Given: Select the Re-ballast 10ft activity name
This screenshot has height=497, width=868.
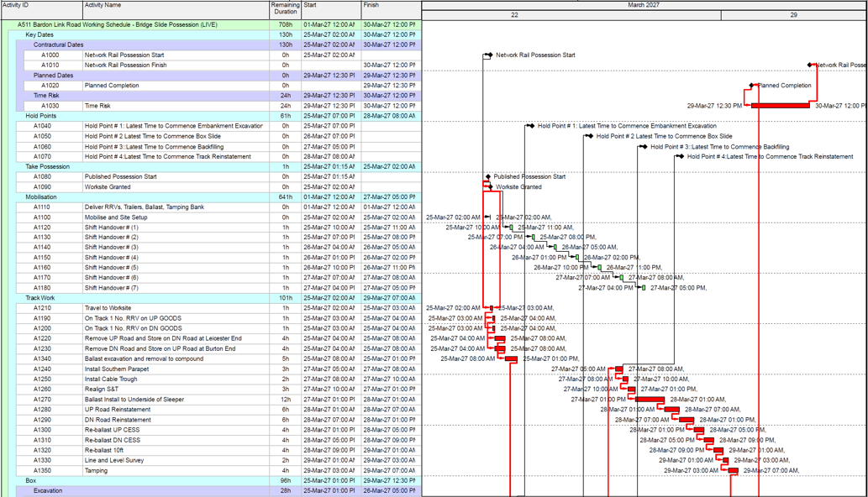Looking at the screenshot, I should tap(104, 451).
